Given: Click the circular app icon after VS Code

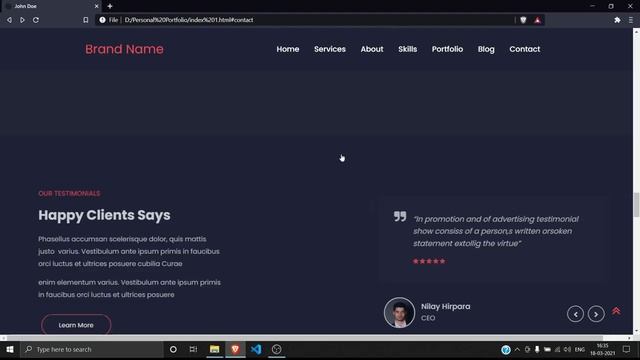Looking at the screenshot, I should click(277, 349).
